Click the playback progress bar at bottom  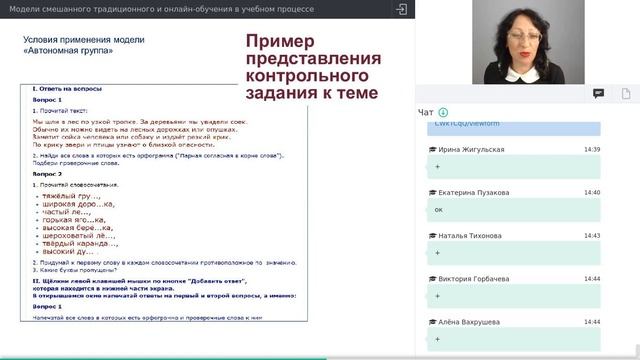(320, 358)
